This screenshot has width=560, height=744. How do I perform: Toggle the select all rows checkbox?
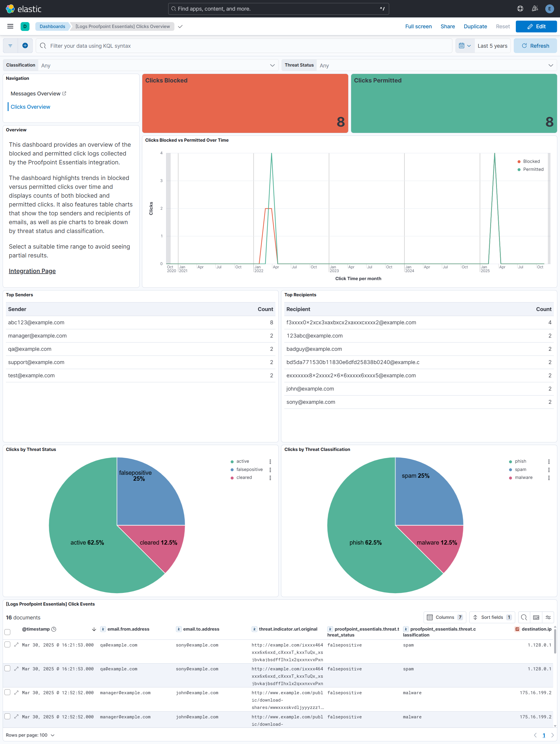pos(7,632)
